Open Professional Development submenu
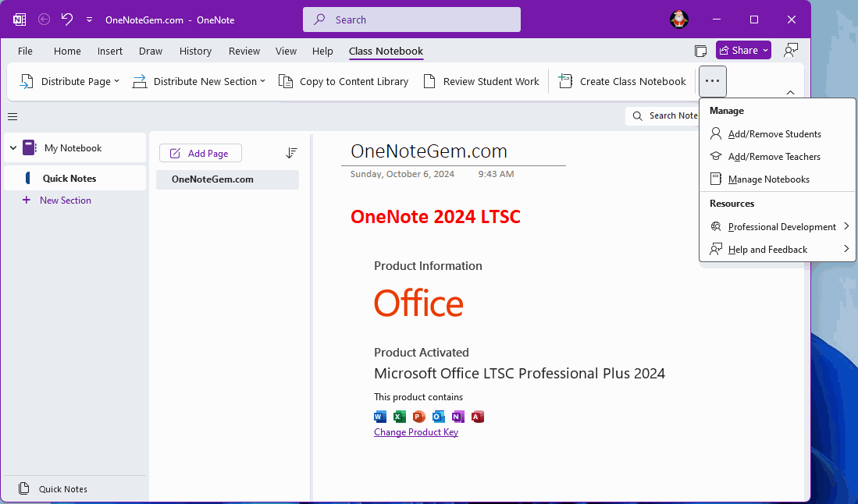The height and width of the screenshot is (504, 858). click(x=777, y=226)
